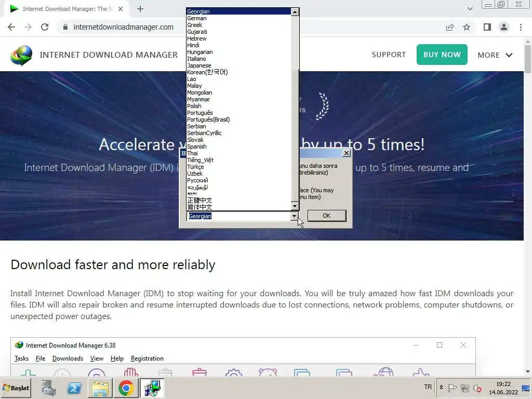Open tab search chevron in title bar
The width and height of the screenshot is (532, 399).
pyautogui.click(x=470, y=9)
